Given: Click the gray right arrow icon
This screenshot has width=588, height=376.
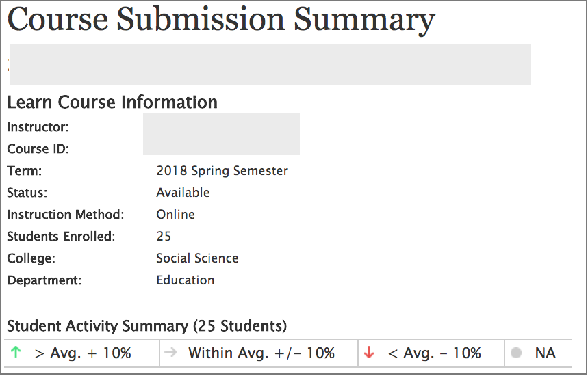Looking at the screenshot, I should [170, 352].
